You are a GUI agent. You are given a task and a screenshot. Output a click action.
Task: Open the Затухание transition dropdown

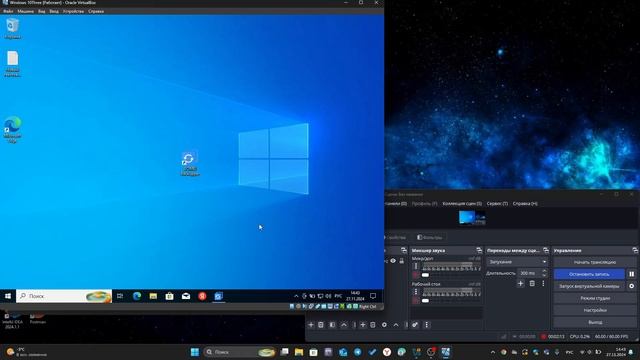[517, 262]
